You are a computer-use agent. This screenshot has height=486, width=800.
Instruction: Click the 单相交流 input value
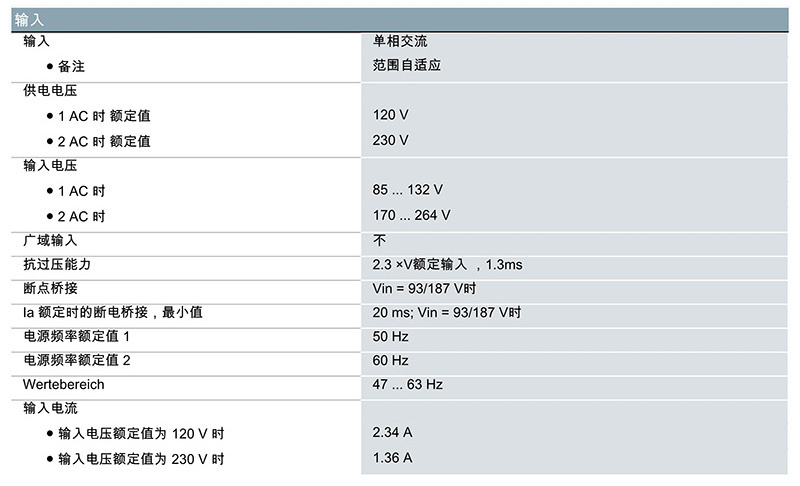[400, 41]
